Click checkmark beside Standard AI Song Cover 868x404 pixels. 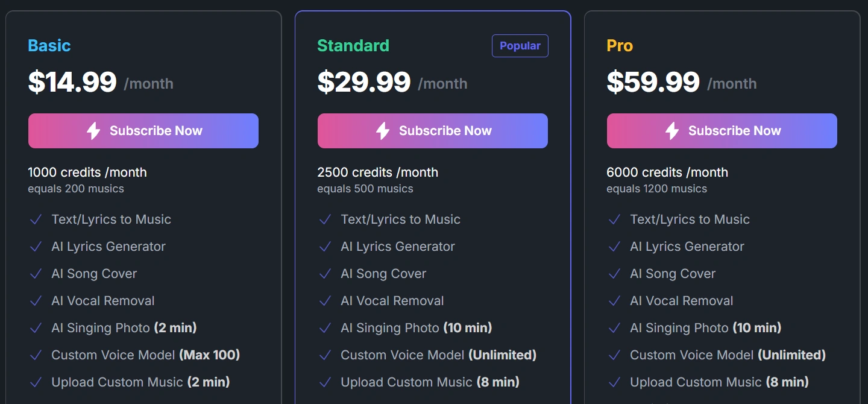(325, 274)
